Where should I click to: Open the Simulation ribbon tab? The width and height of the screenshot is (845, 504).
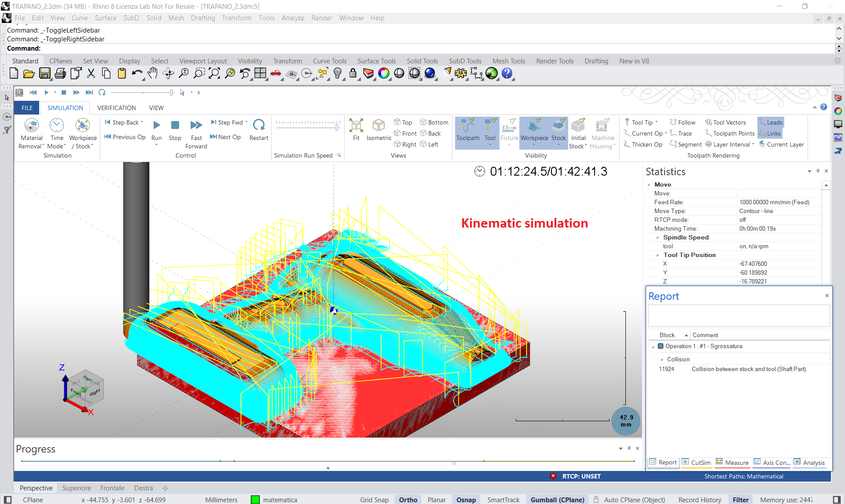(x=64, y=108)
